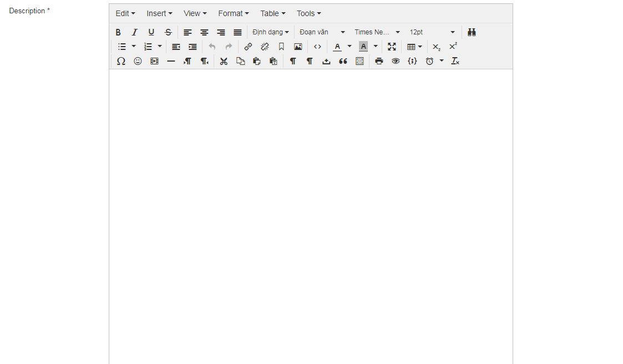Image resolution: width=623 pixels, height=364 pixels.
Task: Toggle subscript formatting
Action: (436, 47)
